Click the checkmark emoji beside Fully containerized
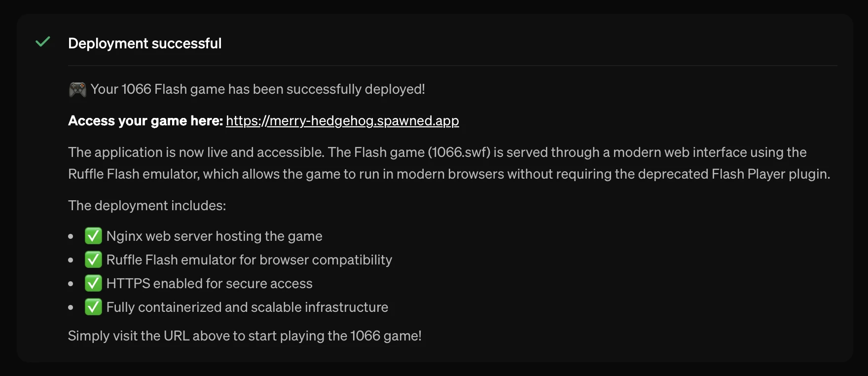 [x=93, y=307]
